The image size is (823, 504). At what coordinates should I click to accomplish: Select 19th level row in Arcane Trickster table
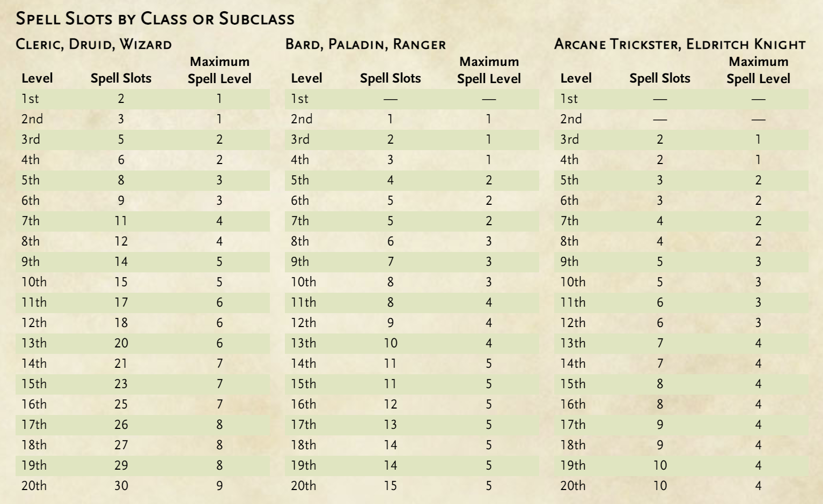pyautogui.click(x=681, y=465)
